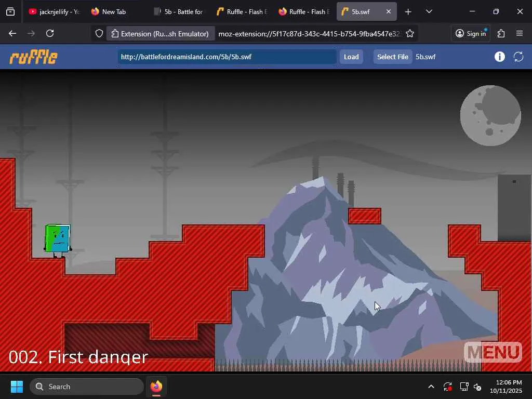Click the 5b.swf file name label
Viewport: 532px width, 399px height.
click(x=425, y=57)
